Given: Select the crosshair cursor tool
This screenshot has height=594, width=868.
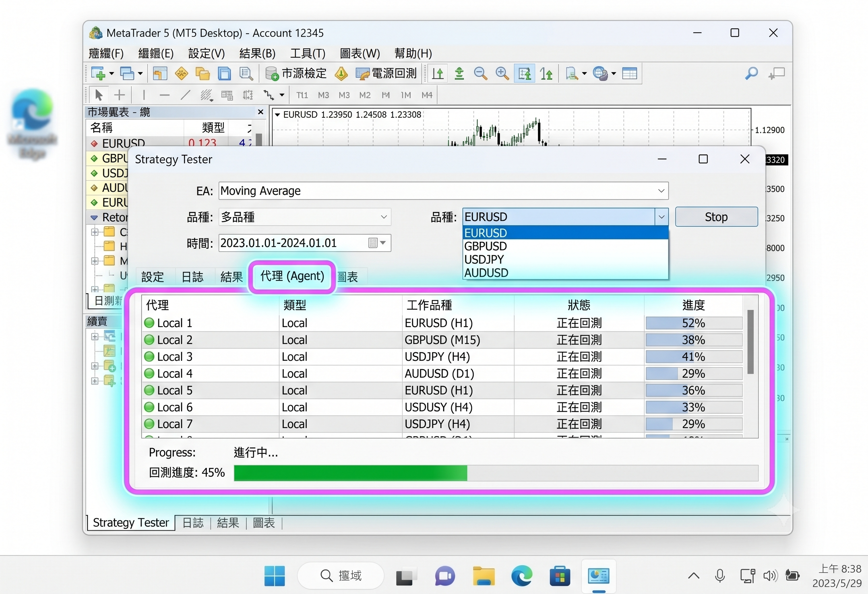Looking at the screenshot, I should (x=119, y=95).
